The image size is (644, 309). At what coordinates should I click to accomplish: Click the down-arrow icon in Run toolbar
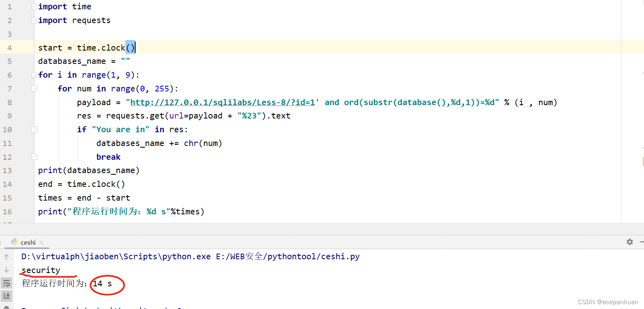point(6,270)
